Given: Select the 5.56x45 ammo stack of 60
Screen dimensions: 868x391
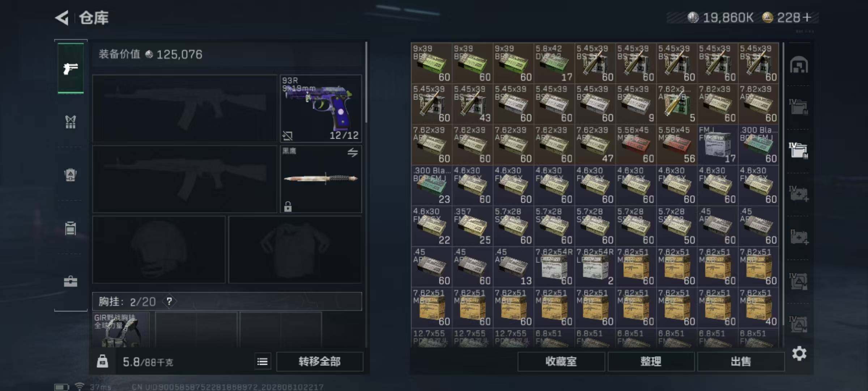Looking at the screenshot, I should (x=636, y=145).
